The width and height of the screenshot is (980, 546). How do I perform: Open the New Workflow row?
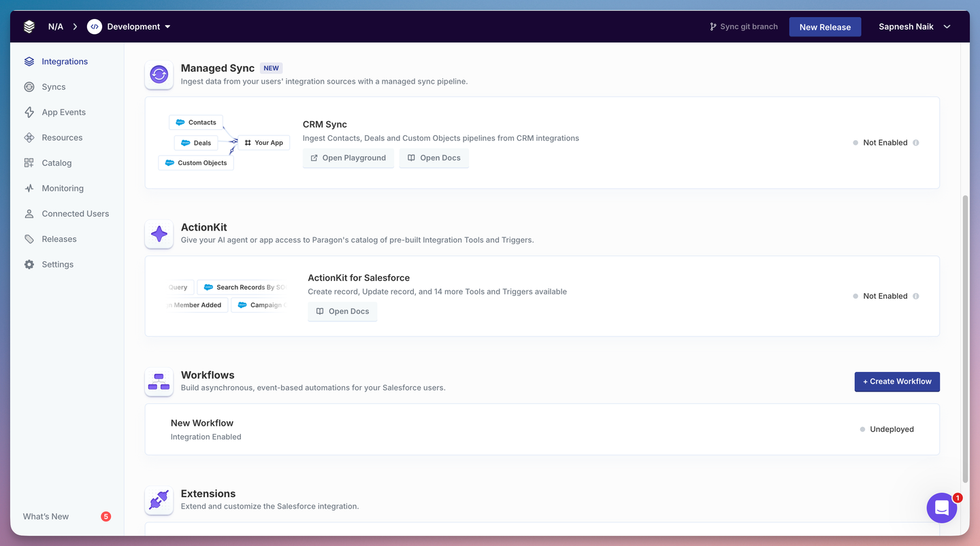[542, 430]
